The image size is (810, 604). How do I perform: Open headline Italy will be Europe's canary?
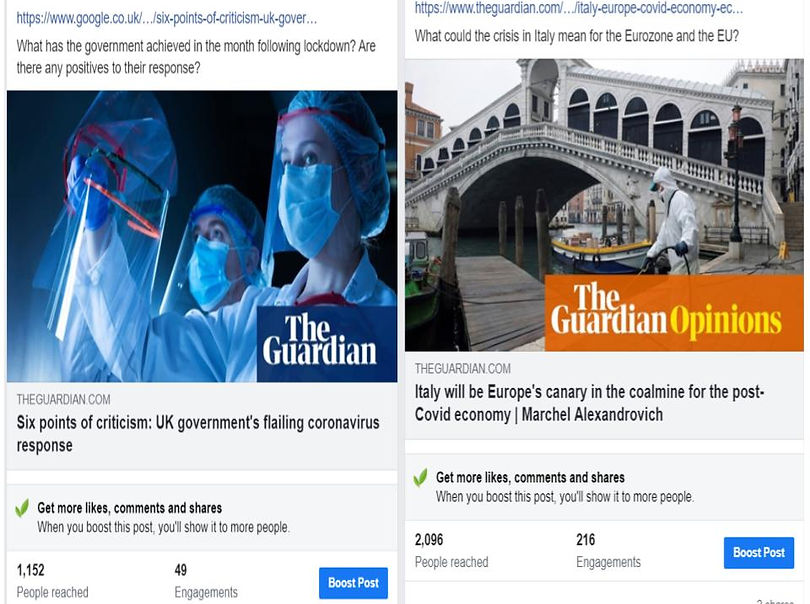tap(589, 403)
